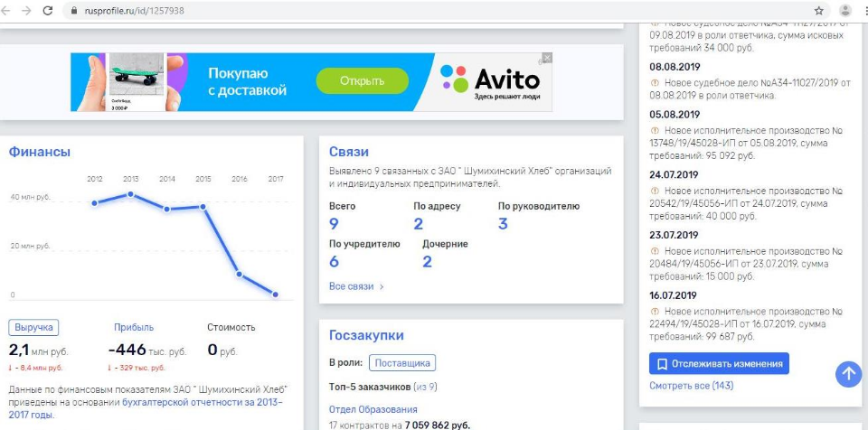
Task: Open the Госзакупки section heading
Action: click(x=366, y=335)
